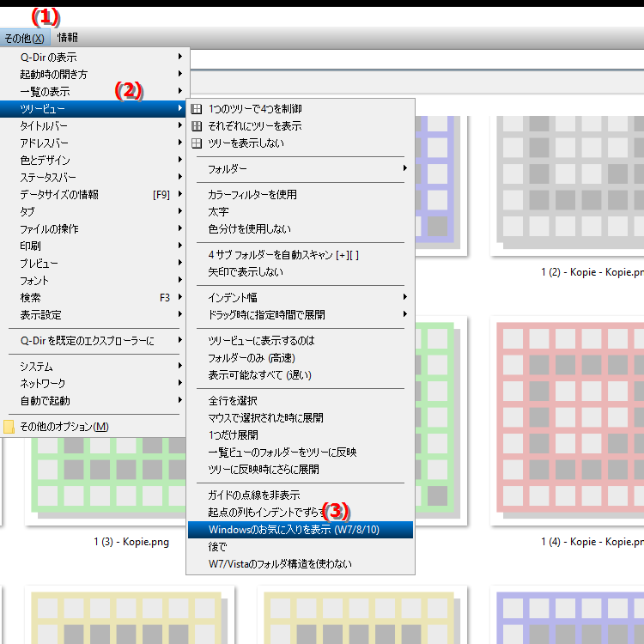
Task: Open the フォント submenu
Action: 94,281
